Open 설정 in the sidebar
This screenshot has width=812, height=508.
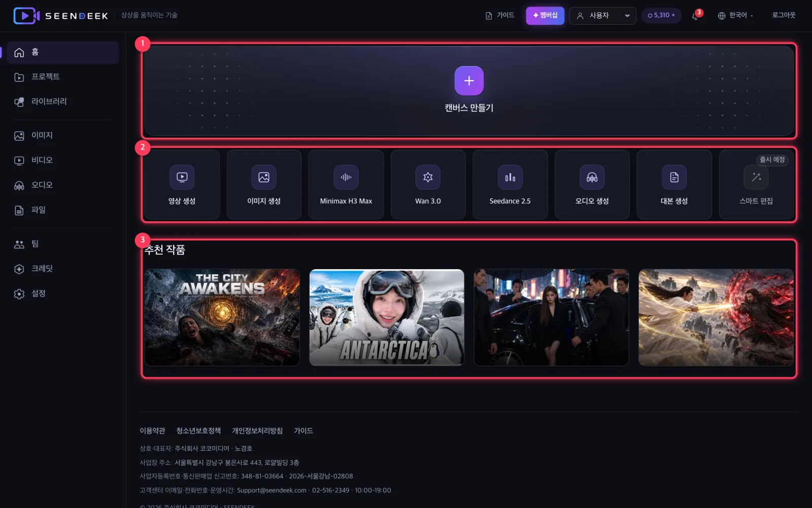tap(63, 294)
